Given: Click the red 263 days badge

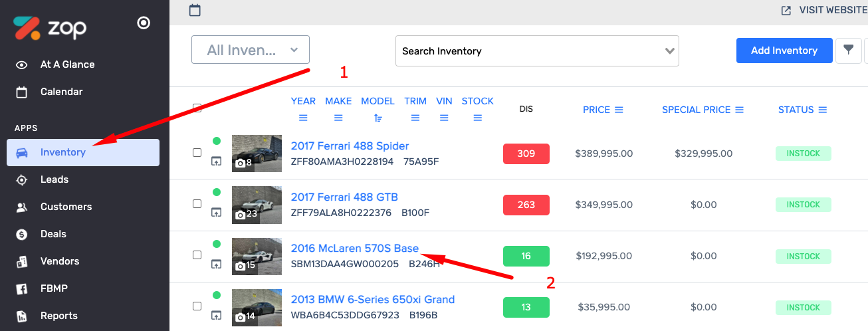Looking at the screenshot, I should click(526, 205).
